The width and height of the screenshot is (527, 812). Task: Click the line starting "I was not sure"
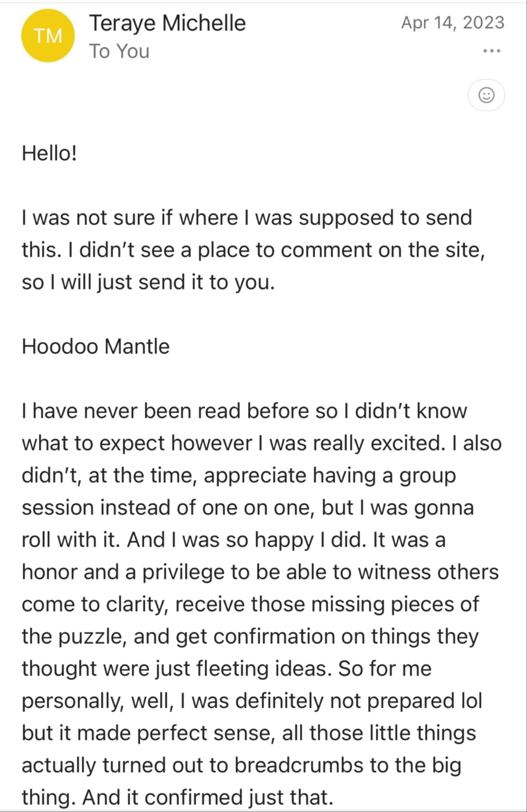click(247, 218)
